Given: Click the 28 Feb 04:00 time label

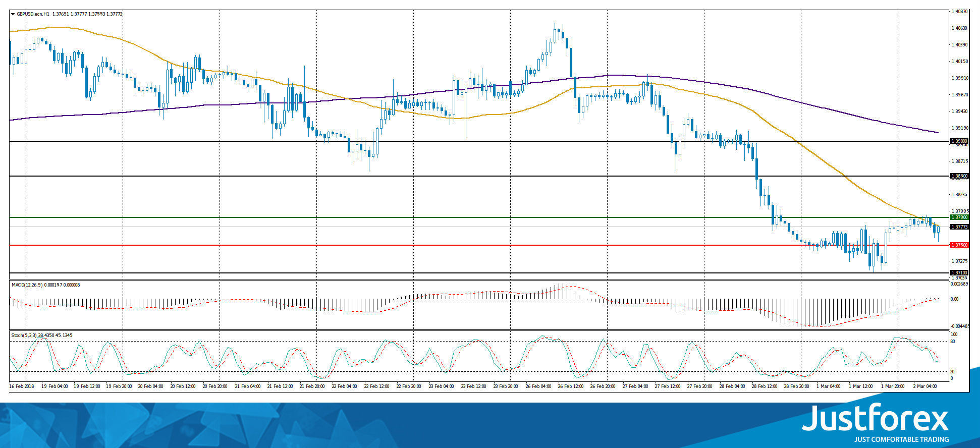Looking at the screenshot, I should [733, 386].
